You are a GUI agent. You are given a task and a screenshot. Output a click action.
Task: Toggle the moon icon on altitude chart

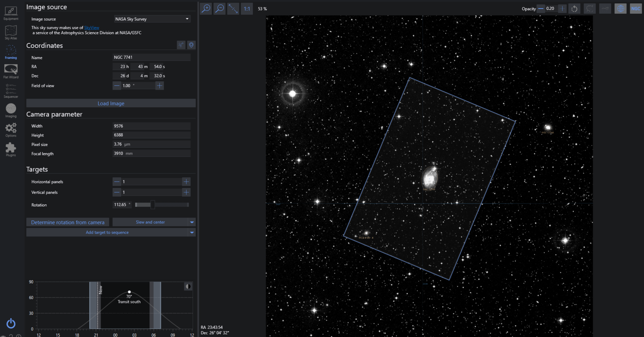(x=188, y=286)
